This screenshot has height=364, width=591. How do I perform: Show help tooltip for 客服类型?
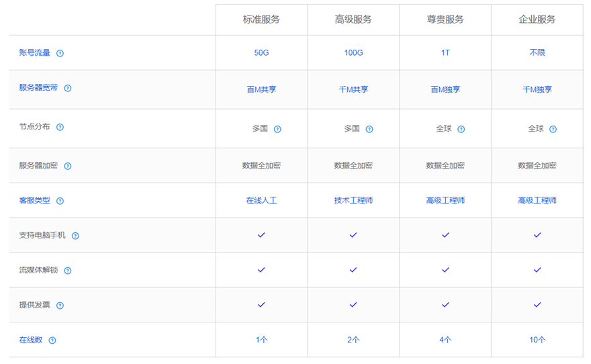(60, 201)
